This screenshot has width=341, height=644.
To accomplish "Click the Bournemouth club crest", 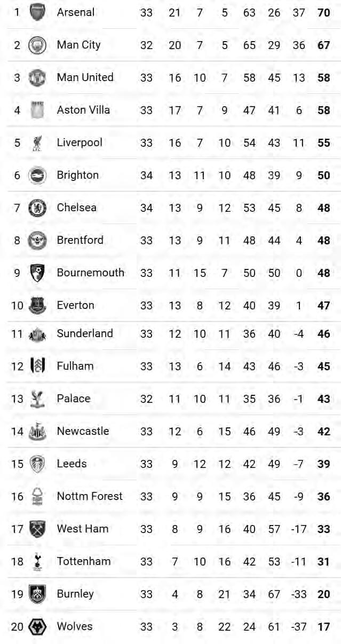I will pos(37,273).
